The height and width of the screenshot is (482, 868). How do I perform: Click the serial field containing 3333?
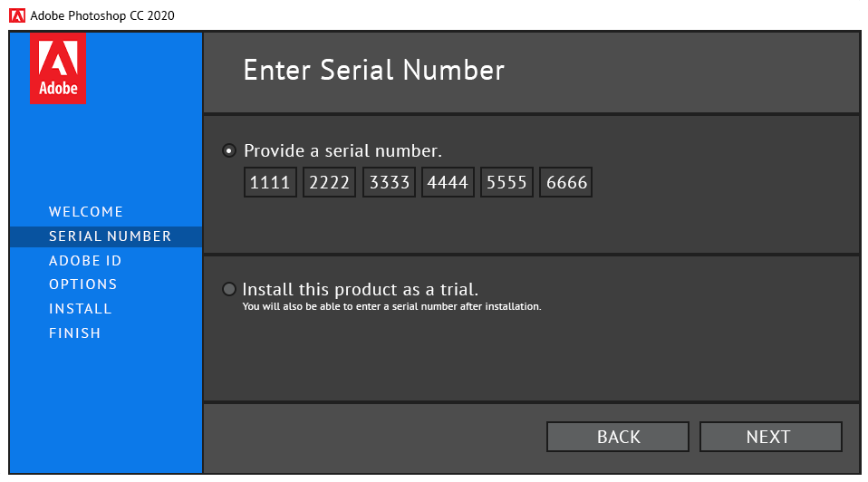[x=389, y=182]
